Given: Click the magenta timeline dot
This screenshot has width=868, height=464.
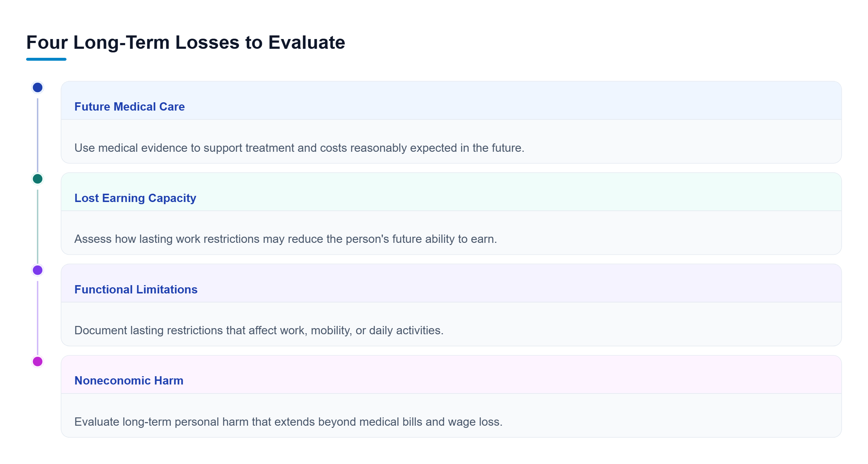Looking at the screenshot, I should pyautogui.click(x=38, y=362).
